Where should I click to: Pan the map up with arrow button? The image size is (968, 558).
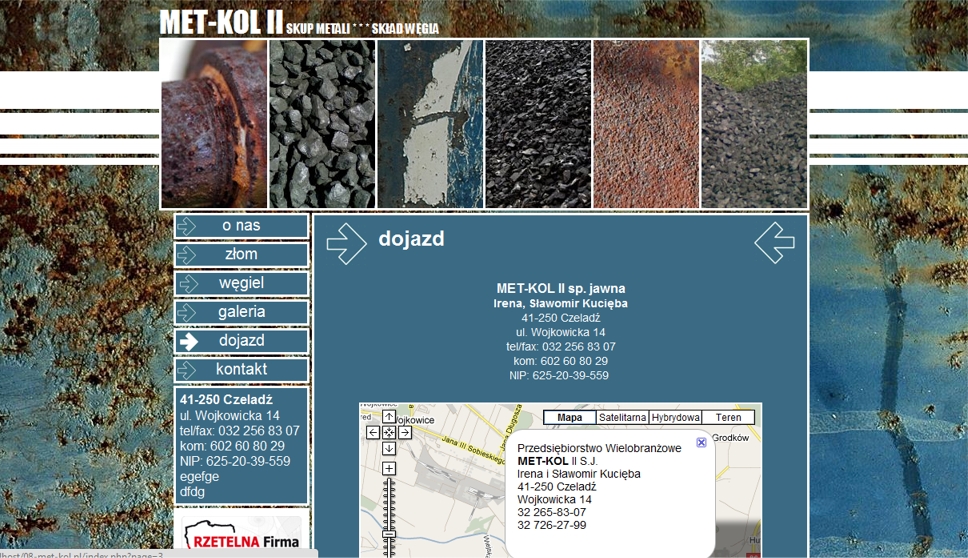coord(389,417)
